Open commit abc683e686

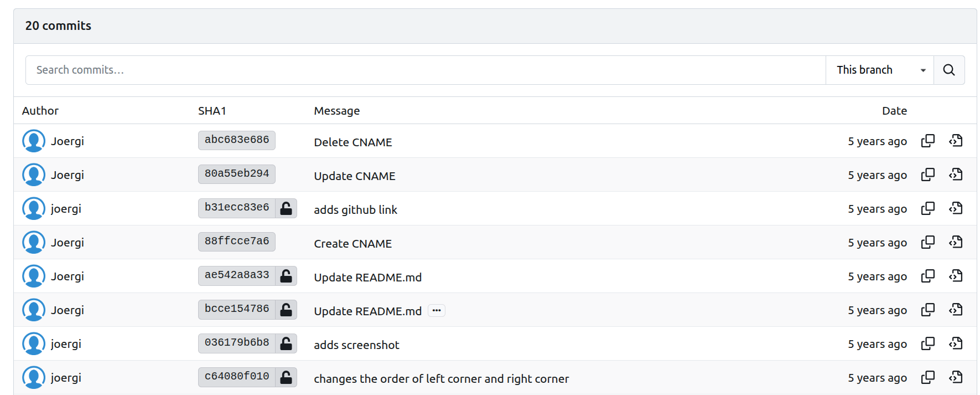pos(236,140)
